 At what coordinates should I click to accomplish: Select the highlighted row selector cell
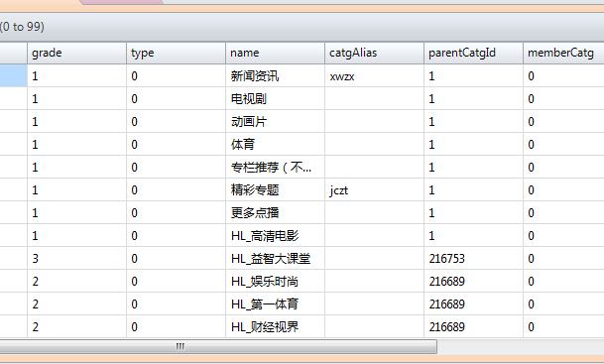tap(13, 75)
